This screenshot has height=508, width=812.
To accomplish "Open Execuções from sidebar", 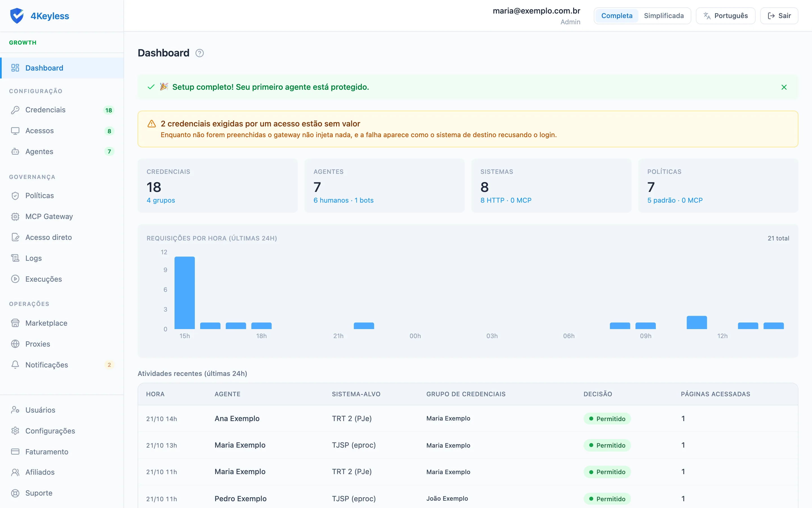I will pyautogui.click(x=62, y=279).
